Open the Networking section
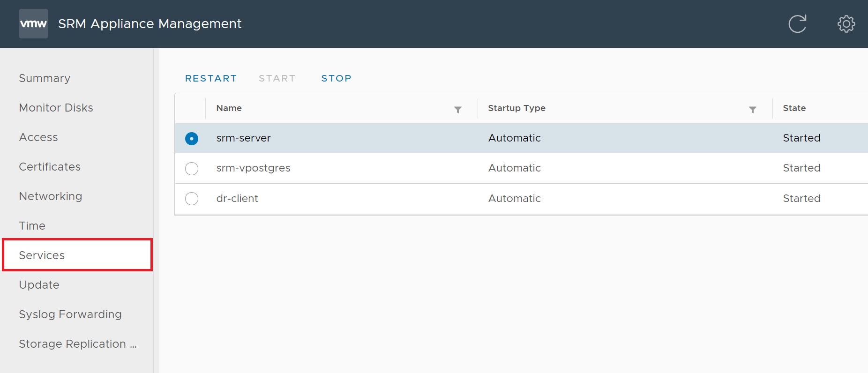Screen dimensions: 868x373 pos(51,196)
